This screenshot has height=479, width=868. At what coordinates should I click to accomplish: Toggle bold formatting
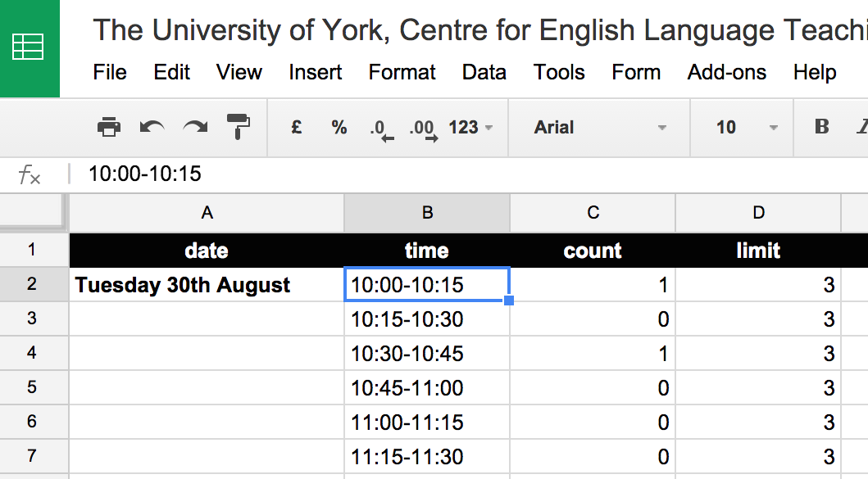(821, 127)
